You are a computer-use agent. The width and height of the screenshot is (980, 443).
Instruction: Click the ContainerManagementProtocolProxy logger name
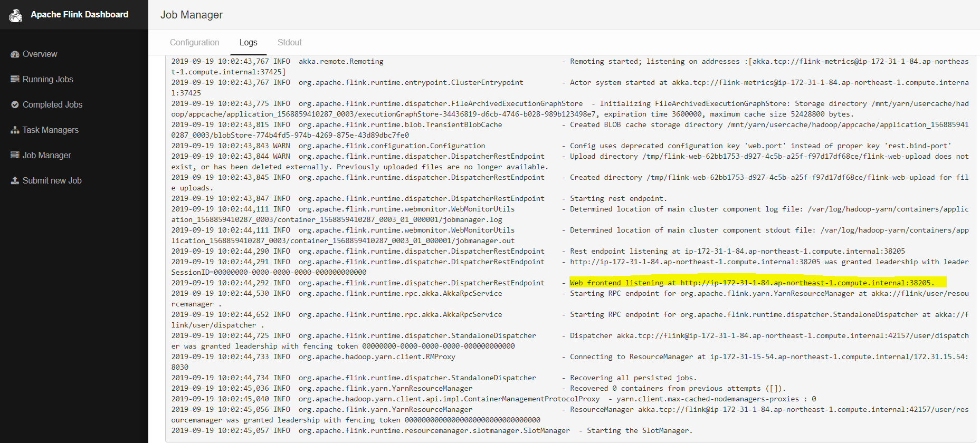(449, 399)
